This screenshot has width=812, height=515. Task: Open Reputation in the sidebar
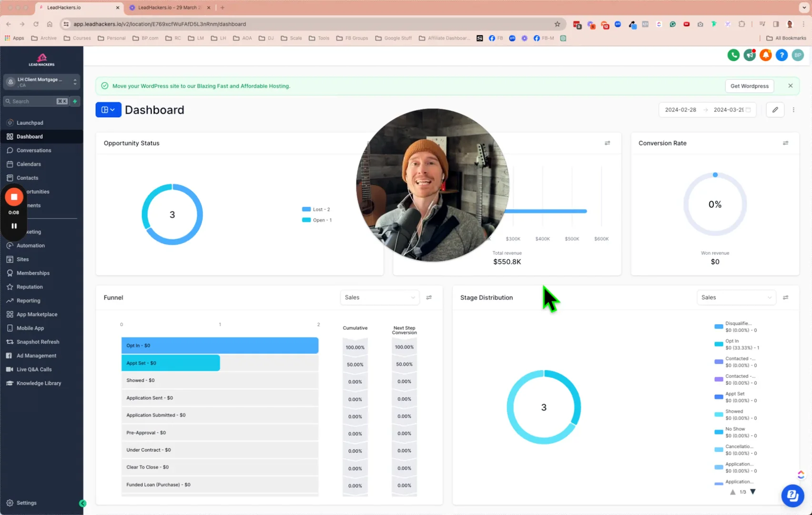click(x=30, y=287)
